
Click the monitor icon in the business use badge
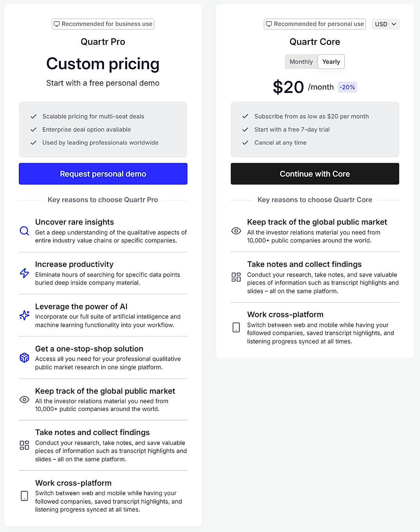(57, 24)
